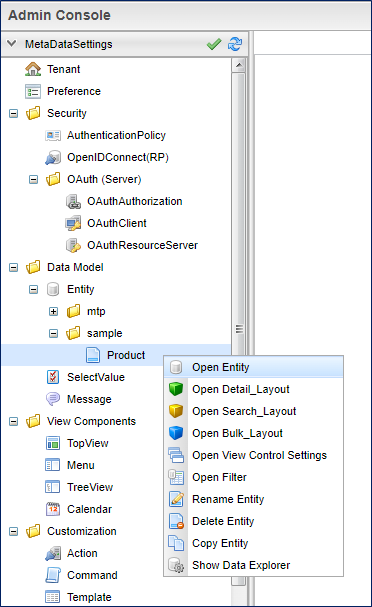
Task: Choose Open Search_Layout menu entry
Action: click(x=254, y=412)
